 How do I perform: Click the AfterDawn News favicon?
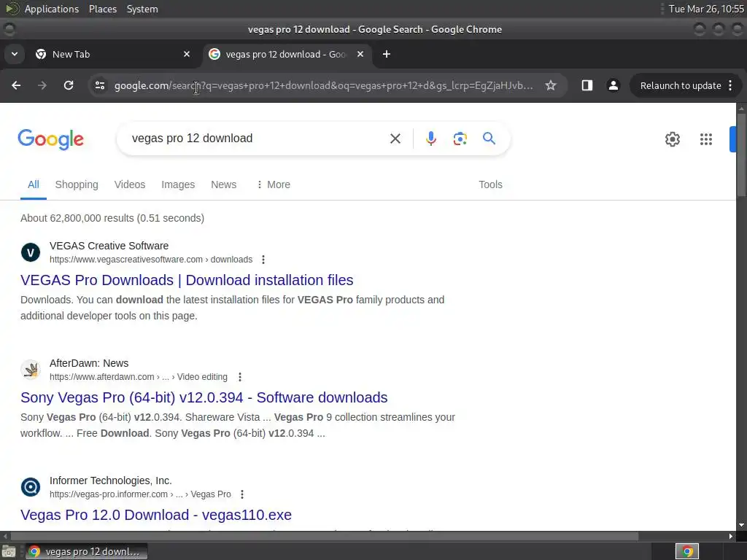point(31,370)
